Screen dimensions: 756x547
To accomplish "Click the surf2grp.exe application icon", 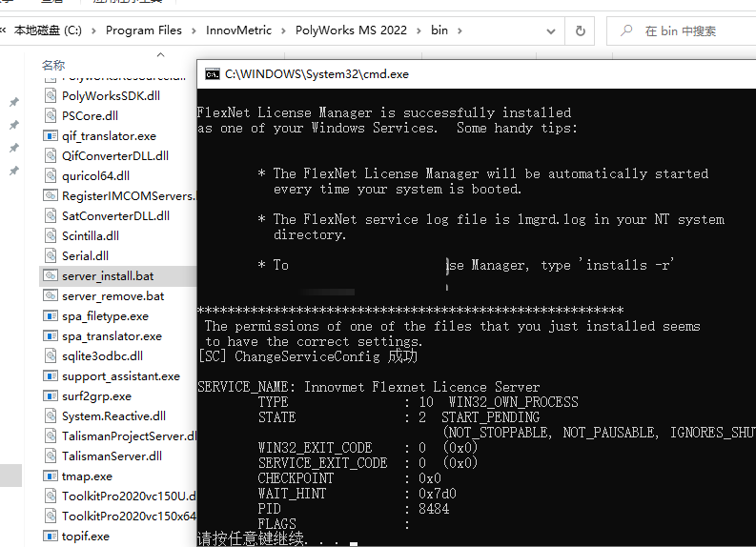I will coord(51,396).
